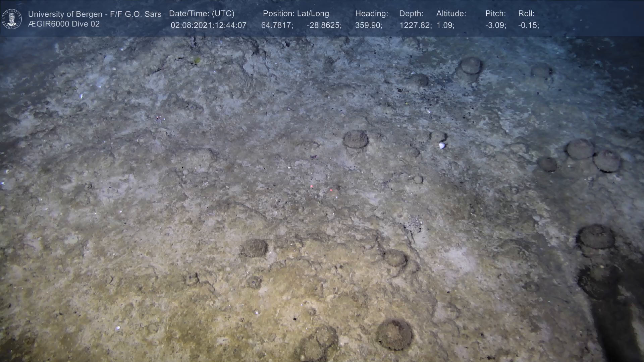Click the round sponge at image center
This screenshot has width=644, height=362.
coord(355,139)
